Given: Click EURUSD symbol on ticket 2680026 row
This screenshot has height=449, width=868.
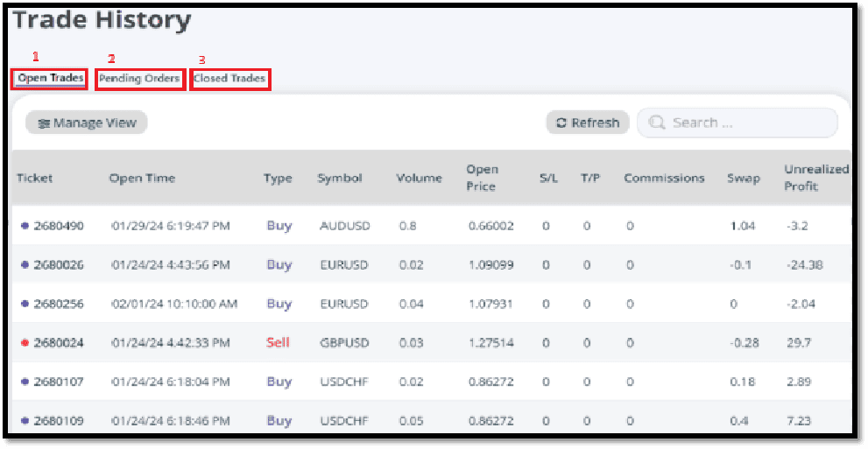Looking at the screenshot, I should (x=343, y=265).
